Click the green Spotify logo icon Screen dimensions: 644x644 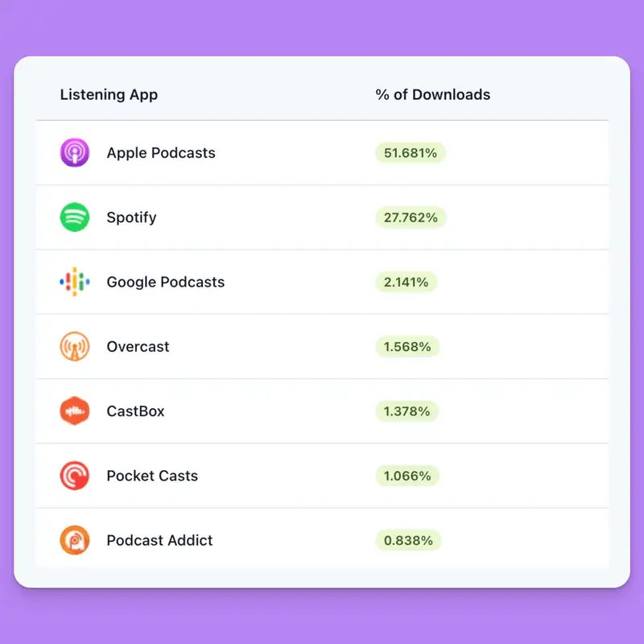point(75,217)
